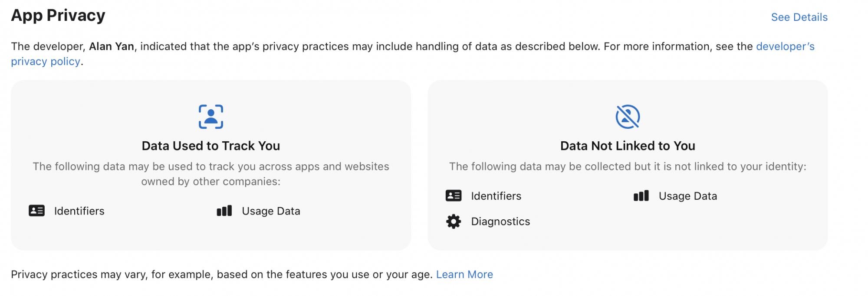Click the App Privacy heading
868x296 pixels.
coord(58,16)
